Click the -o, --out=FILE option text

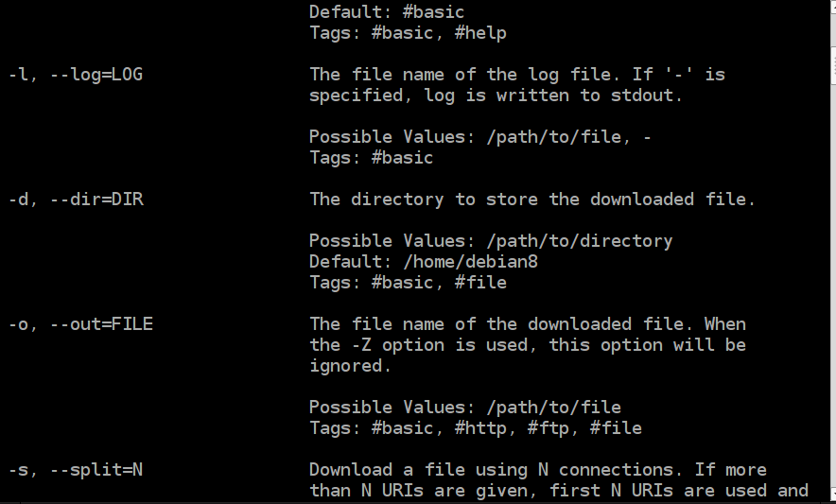tap(80, 324)
